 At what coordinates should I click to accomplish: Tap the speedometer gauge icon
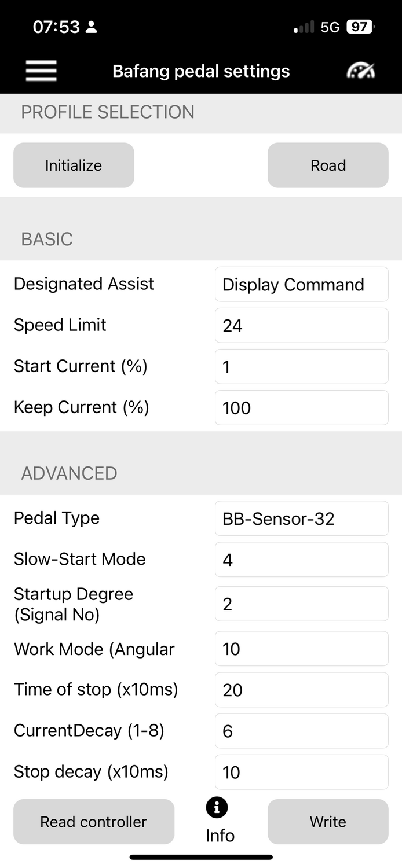click(x=360, y=71)
